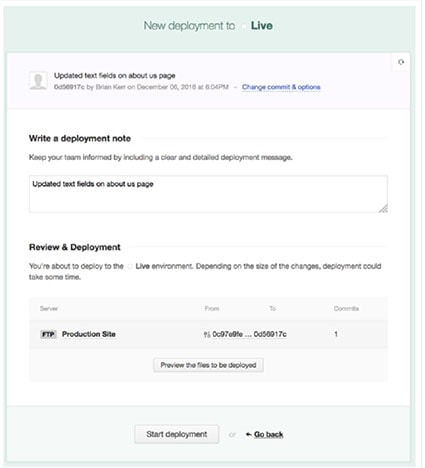Click the 0c97e9fe ... 0d56917c commit range
This screenshot has width=425, height=468.
click(249, 334)
